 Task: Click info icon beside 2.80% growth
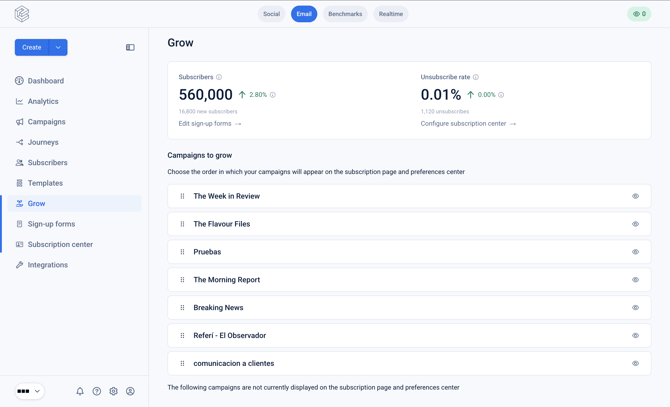click(x=273, y=95)
